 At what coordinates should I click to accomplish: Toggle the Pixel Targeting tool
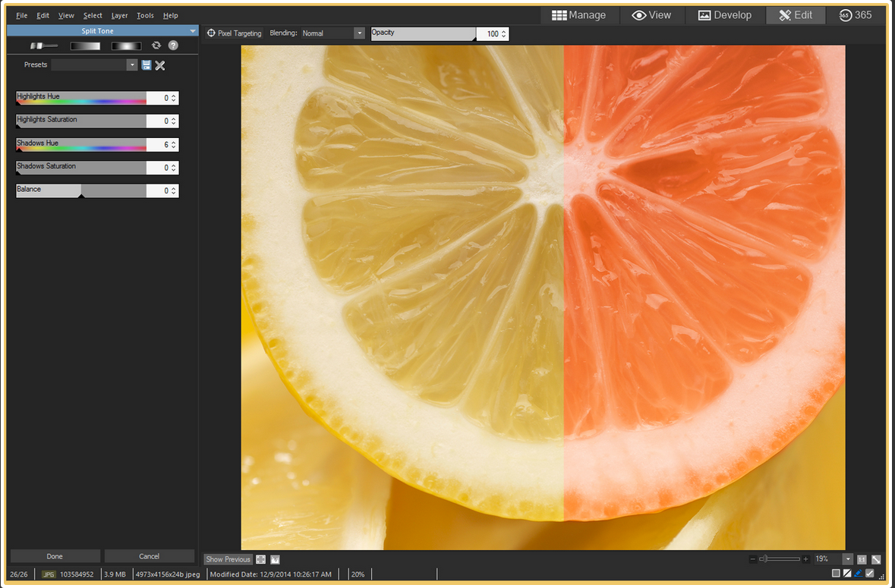click(234, 33)
